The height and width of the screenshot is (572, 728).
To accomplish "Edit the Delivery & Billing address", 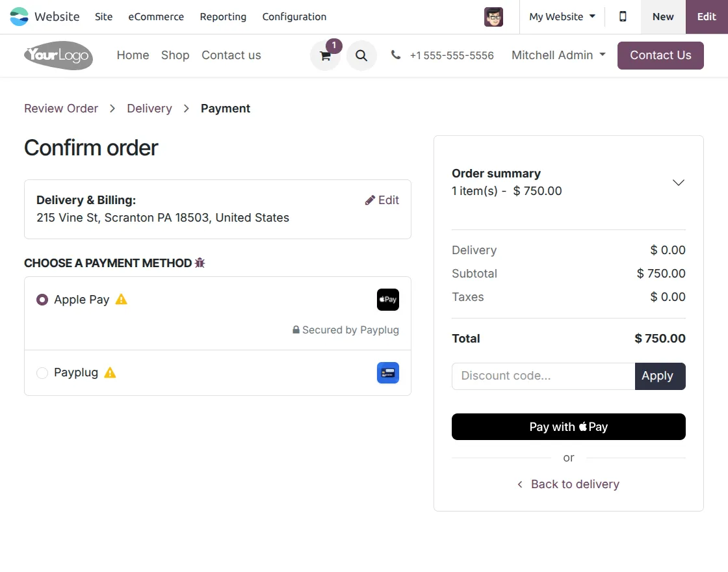I will pos(382,200).
